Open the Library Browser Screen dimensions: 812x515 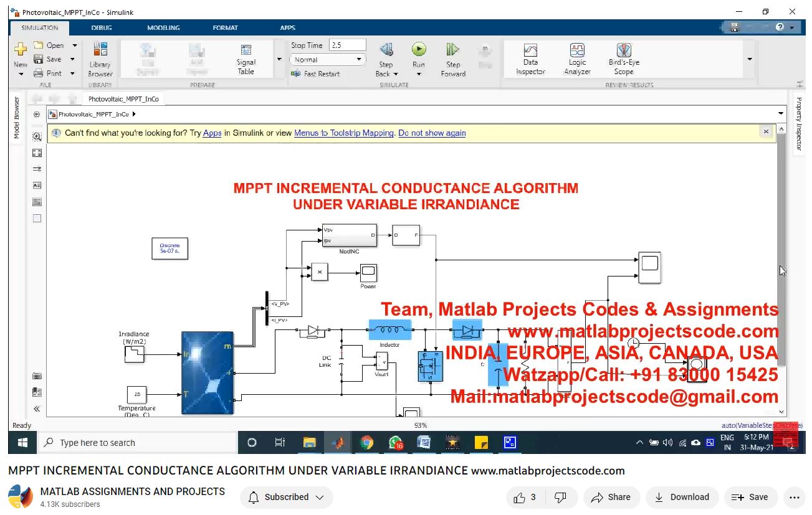point(100,59)
